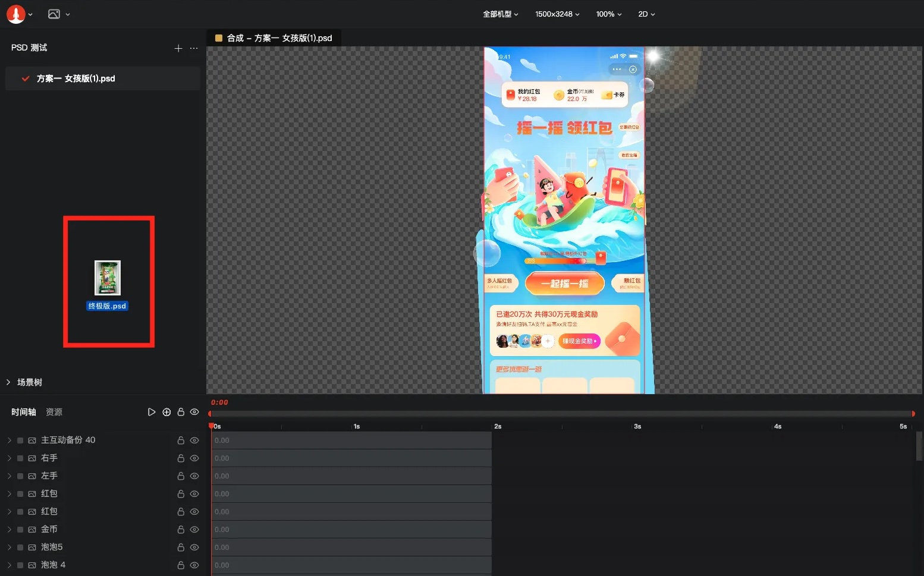
Task: Select the 终极版.psd file thumbnail
Action: click(x=108, y=278)
